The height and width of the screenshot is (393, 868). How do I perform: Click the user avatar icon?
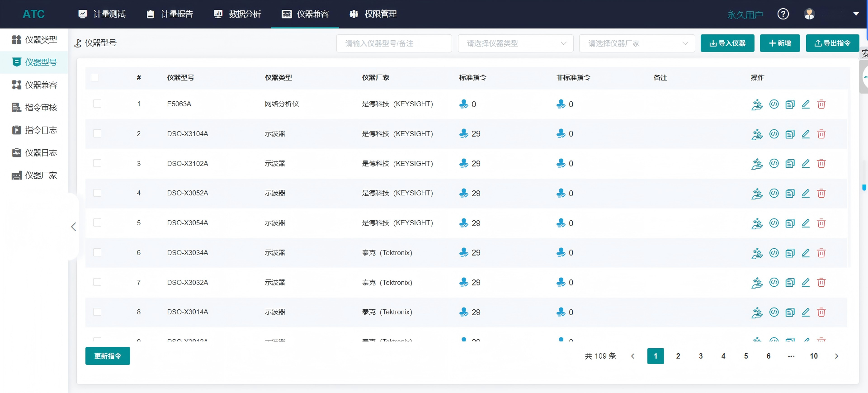[809, 14]
